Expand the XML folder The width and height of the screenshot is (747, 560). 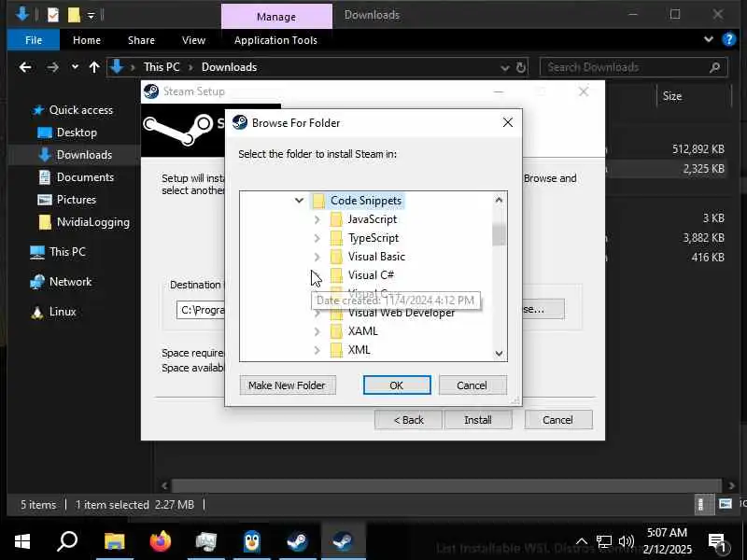pyautogui.click(x=317, y=350)
